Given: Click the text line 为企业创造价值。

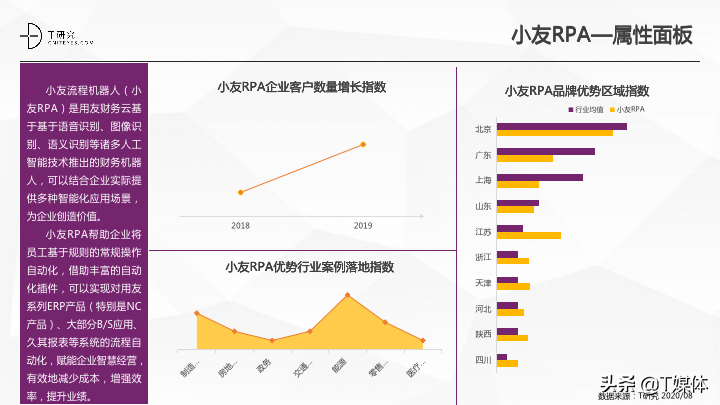Looking at the screenshot, I should (x=64, y=216).
